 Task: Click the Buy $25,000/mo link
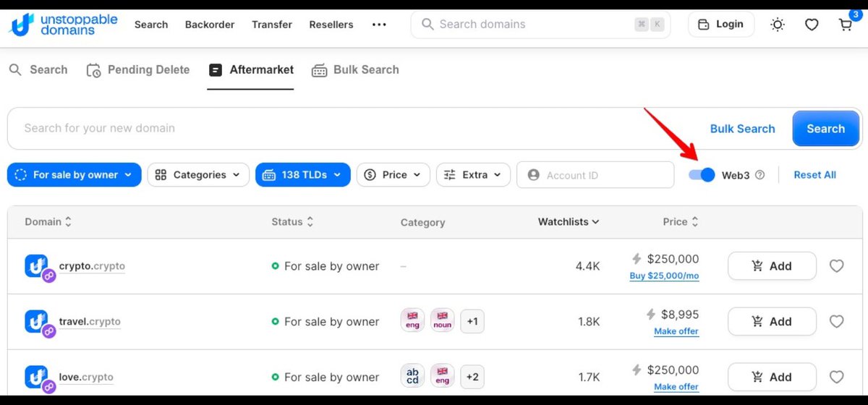pos(664,276)
